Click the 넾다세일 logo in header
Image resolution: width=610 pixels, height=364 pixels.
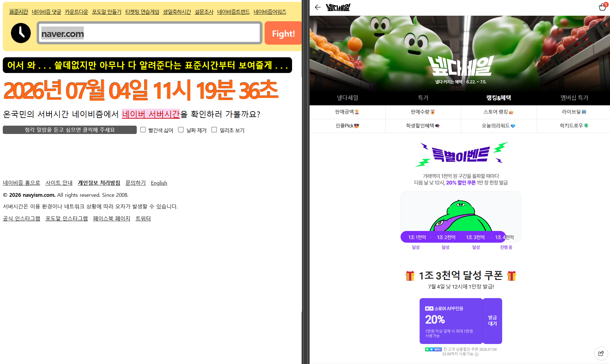[x=338, y=7]
